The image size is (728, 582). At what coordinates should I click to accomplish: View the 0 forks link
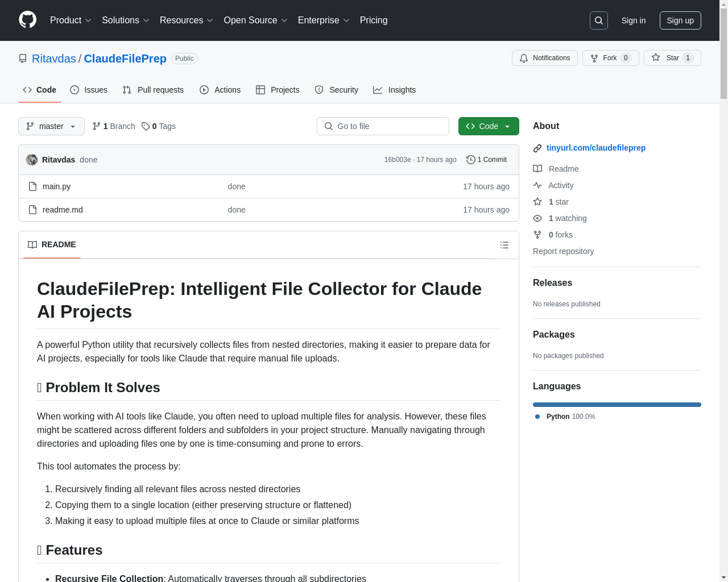tap(553, 235)
